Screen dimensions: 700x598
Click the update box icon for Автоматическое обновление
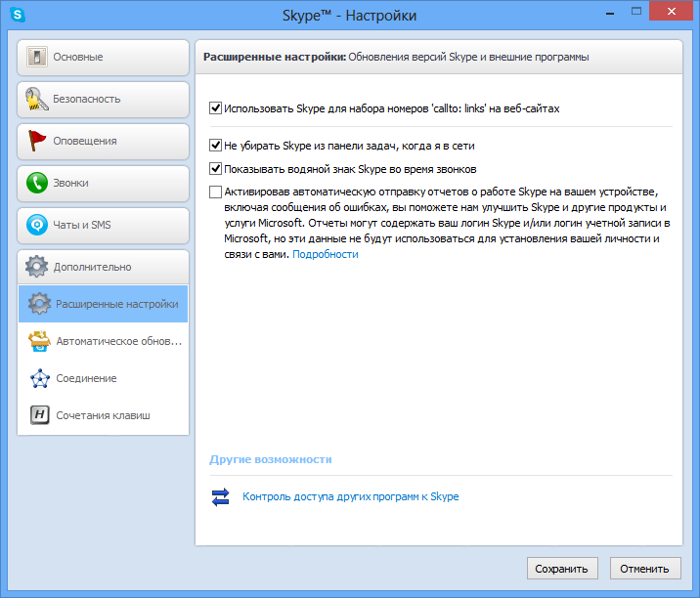pos(39,341)
